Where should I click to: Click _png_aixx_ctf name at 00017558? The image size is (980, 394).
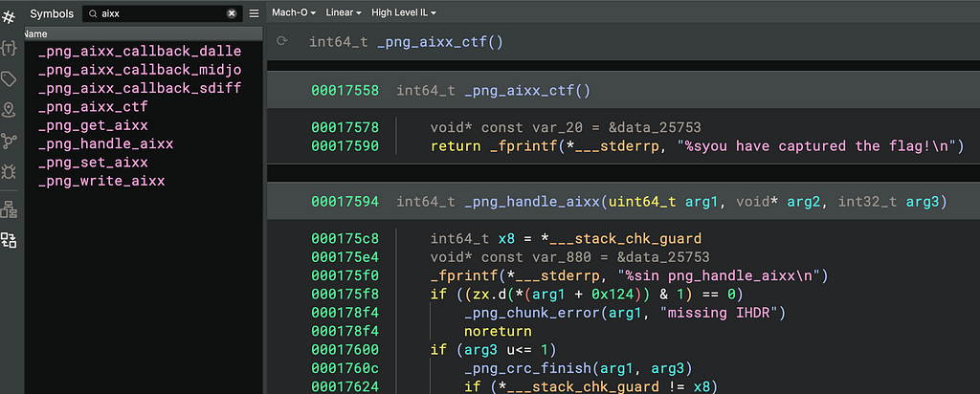(519, 91)
